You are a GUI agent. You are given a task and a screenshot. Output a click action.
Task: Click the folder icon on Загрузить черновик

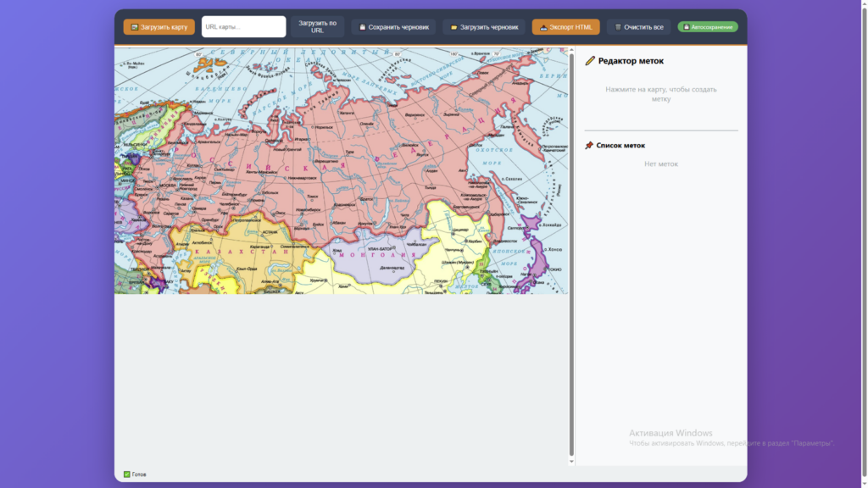coord(454,27)
